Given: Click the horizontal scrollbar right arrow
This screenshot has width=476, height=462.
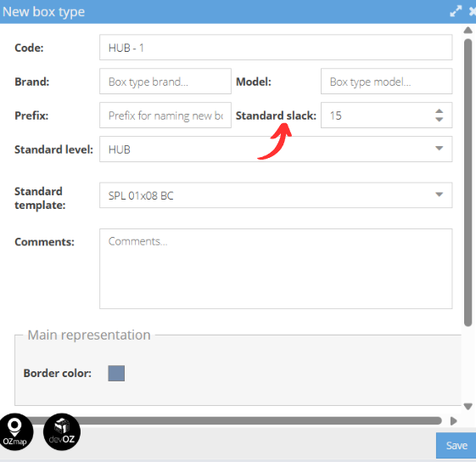Looking at the screenshot, I should (x=454, y=421).
